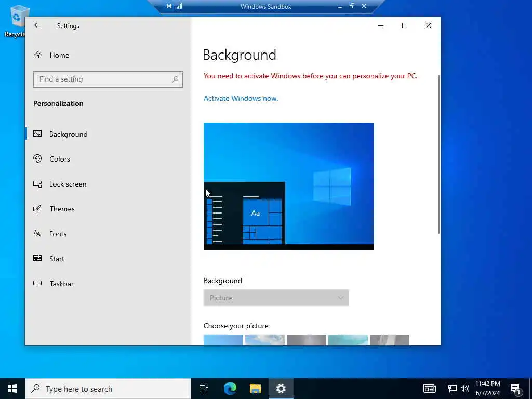Click the Start tiles icon in sidebar

[37, 258]
